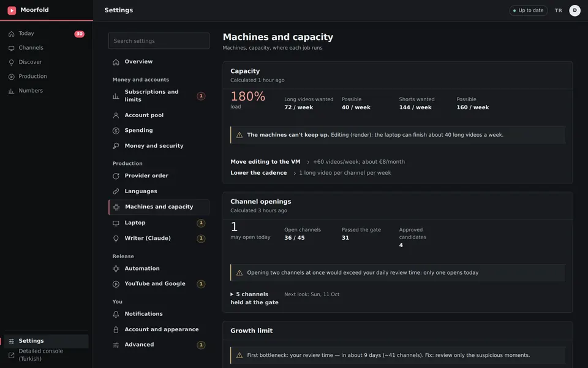Click the Overview home icon
This screenshot has width=588, height=368.
coord(116,62)
